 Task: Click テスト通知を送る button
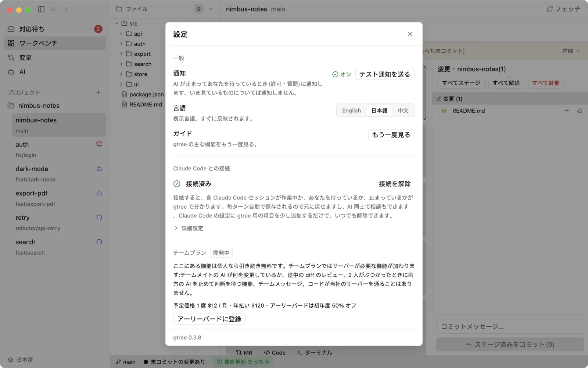pos(385,74)
